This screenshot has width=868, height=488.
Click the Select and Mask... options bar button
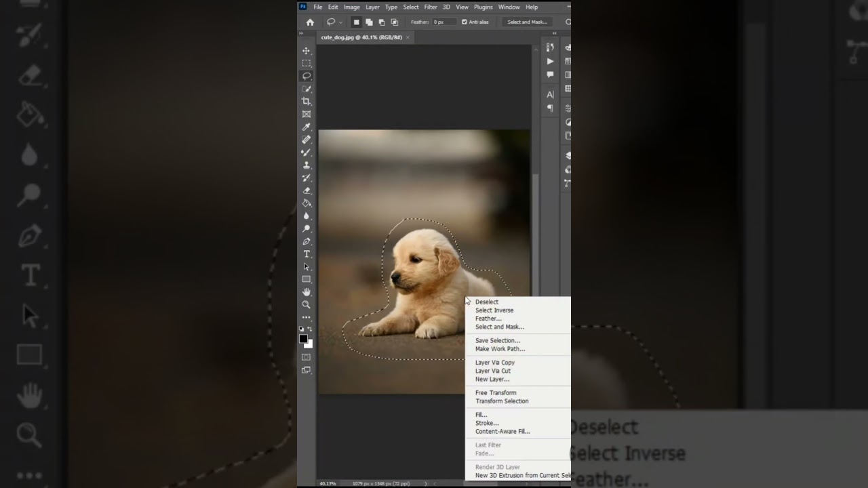527,22
